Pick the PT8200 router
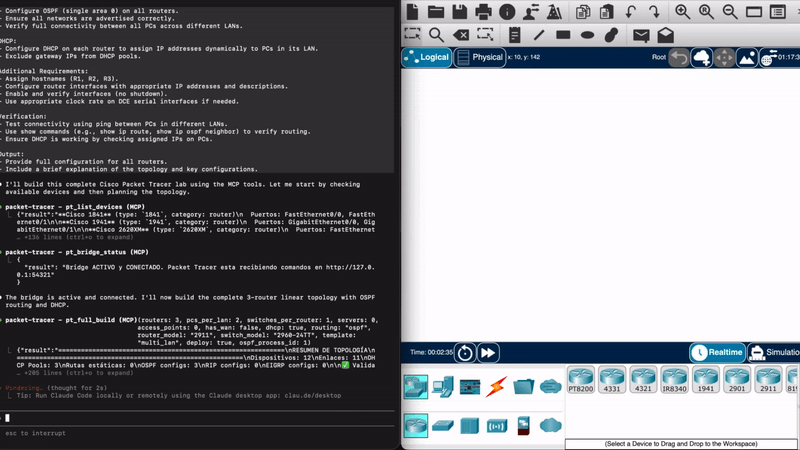Image resolution: width=800 pixels, height=450 pixels. pyautogui.click(x=581, y=380)
